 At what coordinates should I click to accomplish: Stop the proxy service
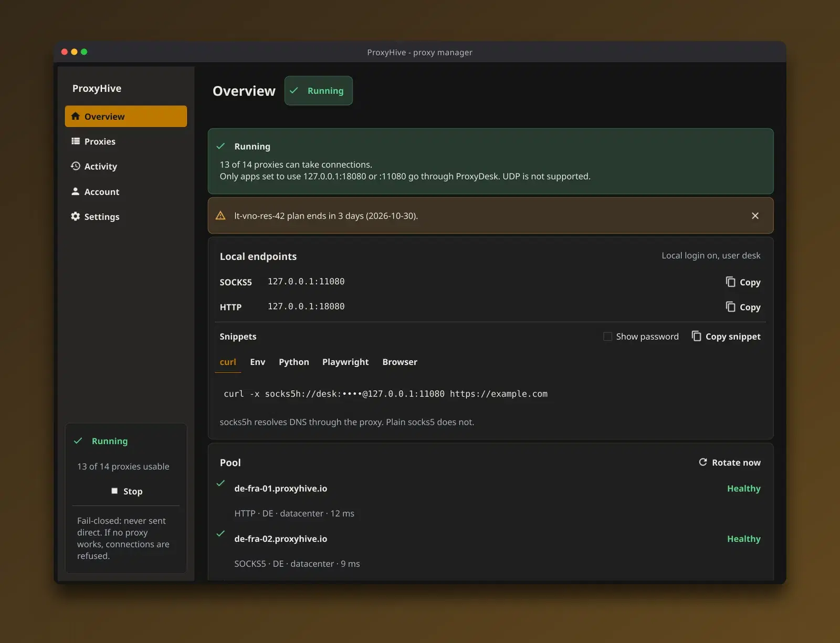tap(126, 491)
